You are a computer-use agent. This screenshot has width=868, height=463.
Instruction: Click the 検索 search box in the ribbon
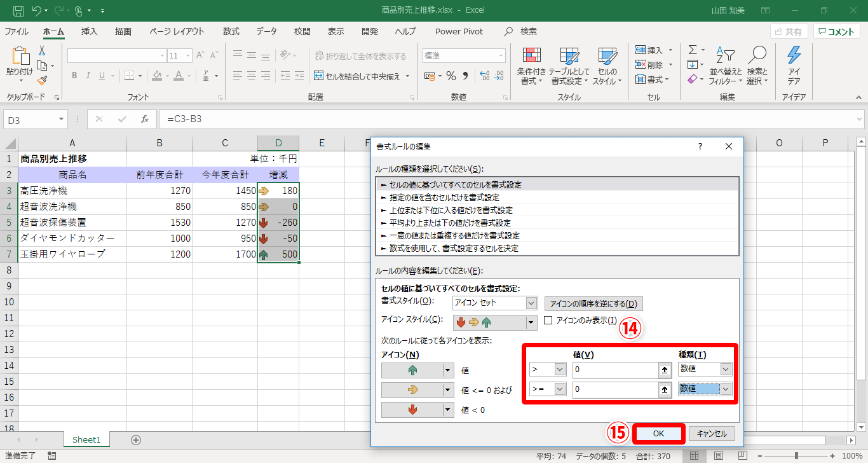521,31
